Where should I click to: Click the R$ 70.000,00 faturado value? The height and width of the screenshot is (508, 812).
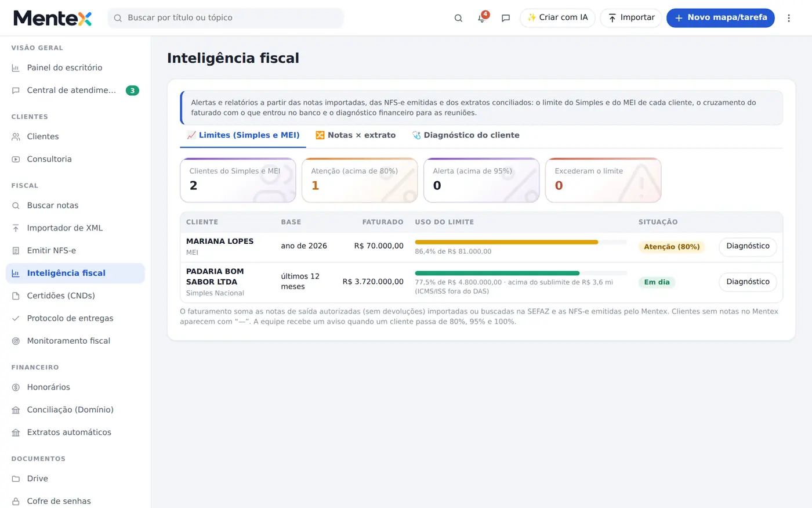pos(379,246)
